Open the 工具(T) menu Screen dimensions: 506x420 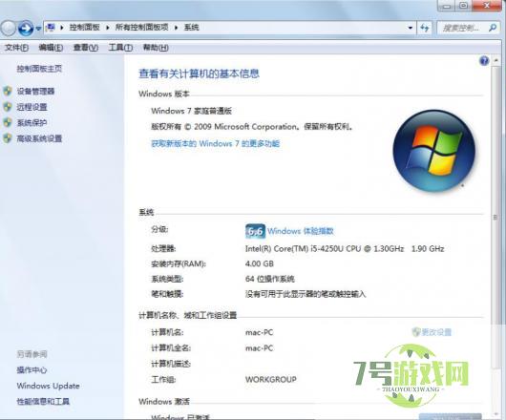point(120,48)
